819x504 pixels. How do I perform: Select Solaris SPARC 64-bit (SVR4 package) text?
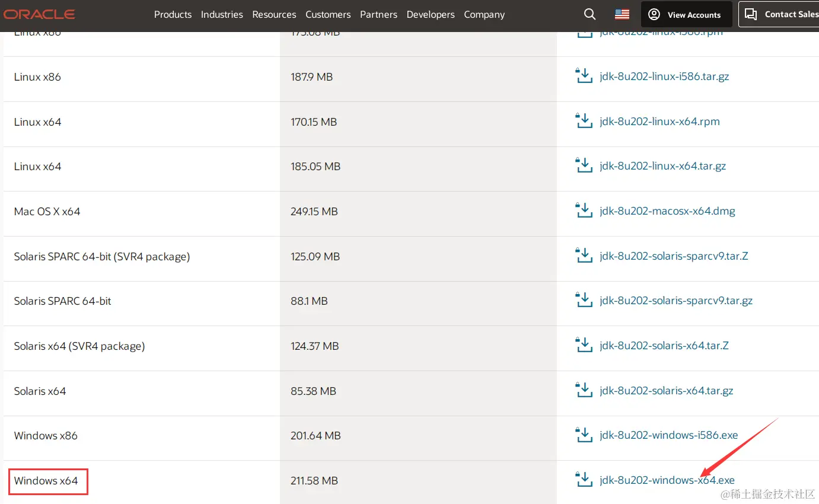point(102,257)
